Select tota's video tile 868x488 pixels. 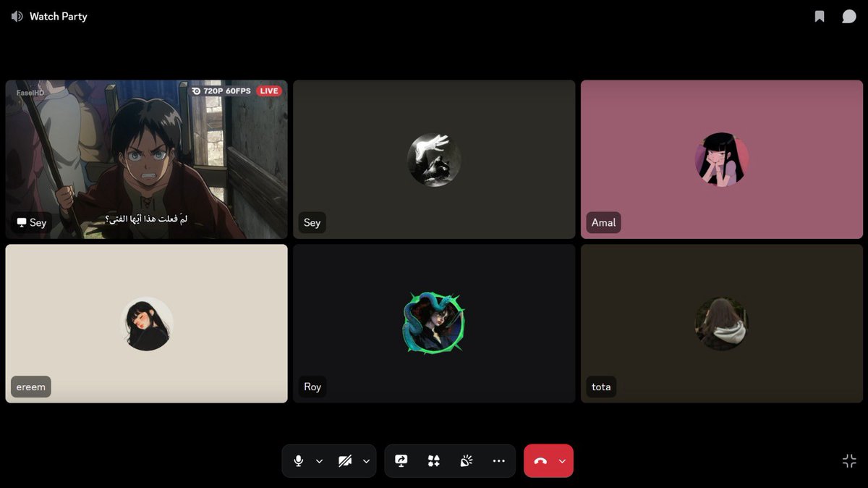click(x=722, y=324)
